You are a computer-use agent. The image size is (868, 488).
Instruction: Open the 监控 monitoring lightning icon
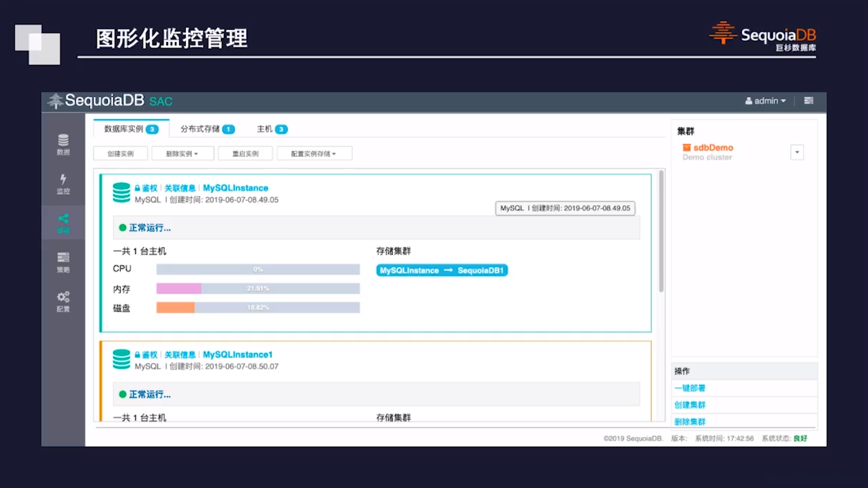coord(63,183)
